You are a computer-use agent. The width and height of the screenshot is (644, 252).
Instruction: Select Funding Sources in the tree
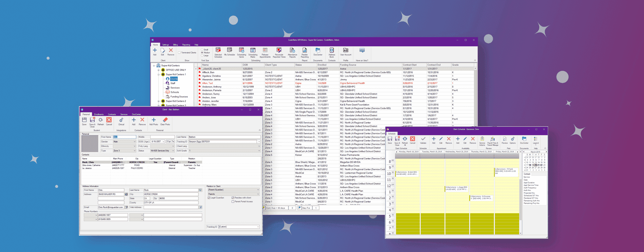[x=179, y=97]
